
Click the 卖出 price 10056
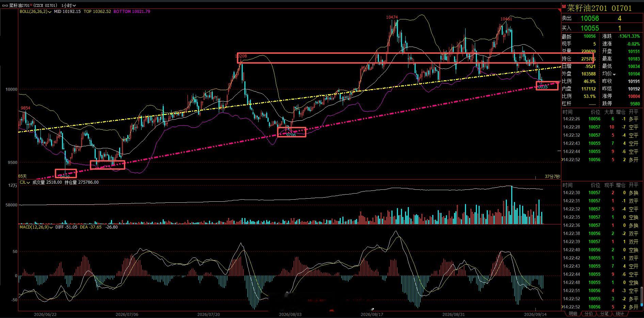pos(590,18)
